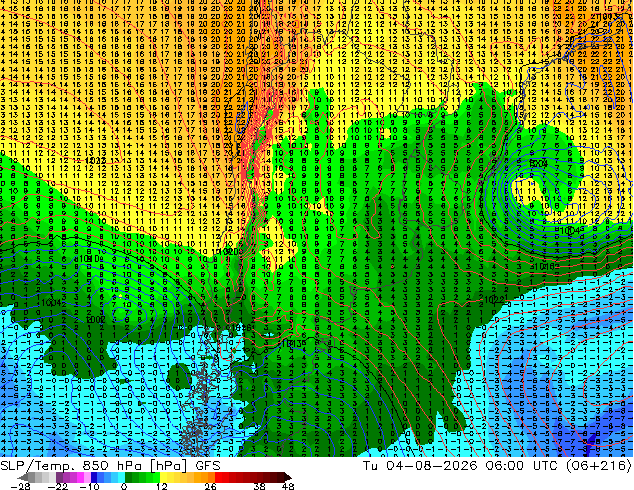
Task: Click the 1022 isobar label
Action: click(x=494, y=300)
